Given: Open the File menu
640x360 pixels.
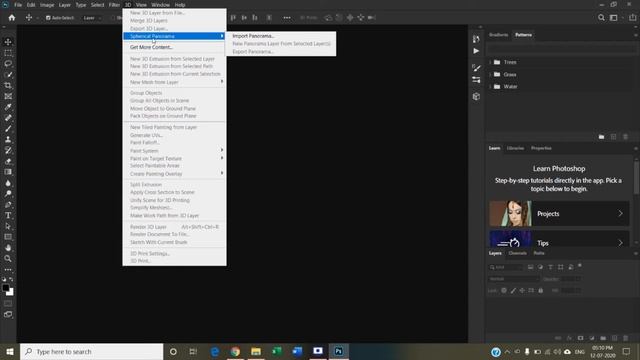Looking at the screenshot, I should [x=18, y=5].
